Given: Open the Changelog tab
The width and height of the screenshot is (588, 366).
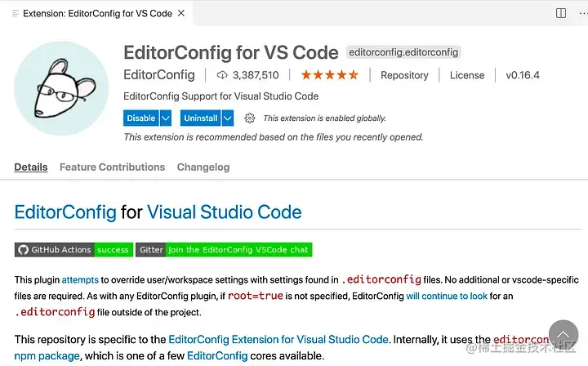Looking at the screenshot, I should tap(203, 167).
